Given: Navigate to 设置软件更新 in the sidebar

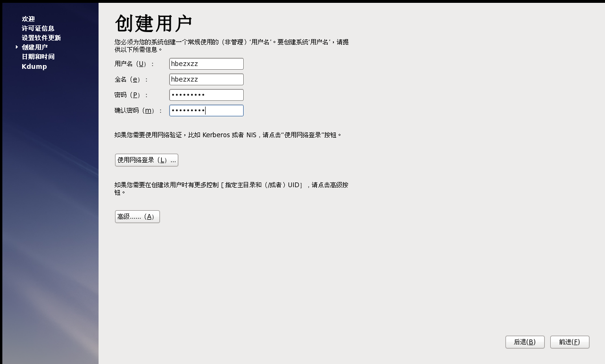Looking at the screenshot, I should pyautogui.click(x=40, y=38).
